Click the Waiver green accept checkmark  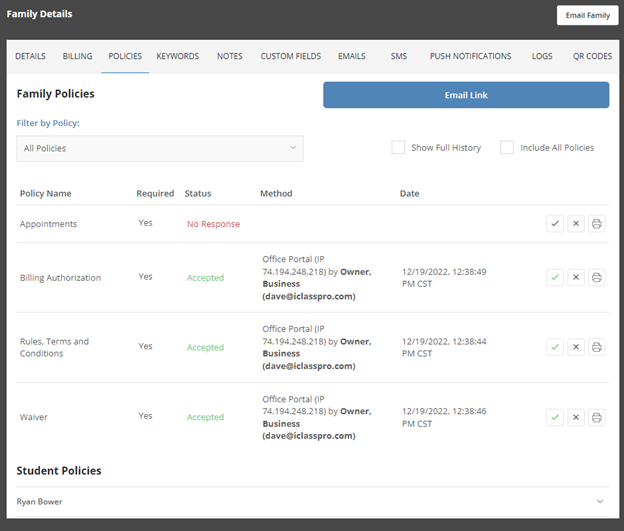[x=555, y=418]
